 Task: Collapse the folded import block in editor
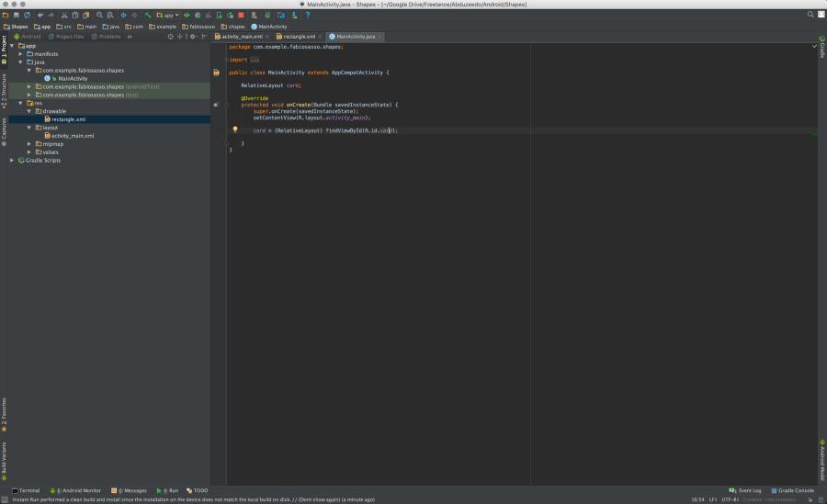[x=226, y=60]
